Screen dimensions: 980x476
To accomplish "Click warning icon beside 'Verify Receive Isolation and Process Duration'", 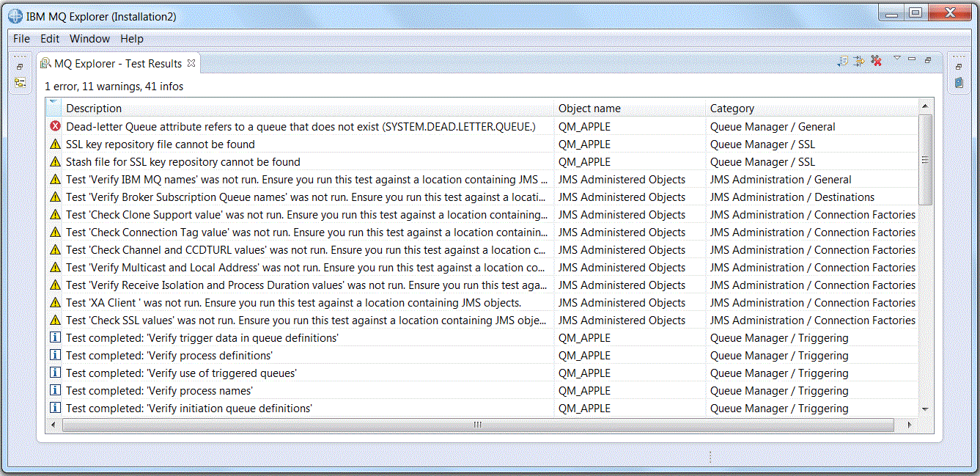I will click(55, 285).
